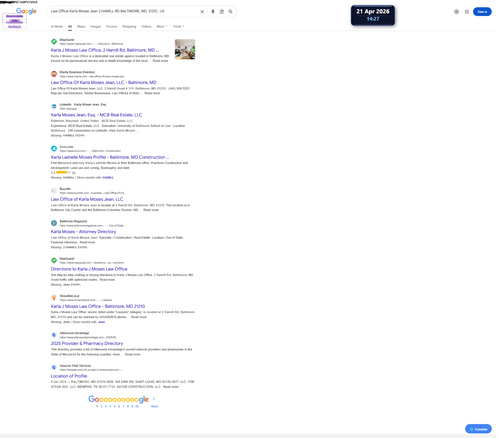Open search by image lens icon

click(x=222, y=11)
